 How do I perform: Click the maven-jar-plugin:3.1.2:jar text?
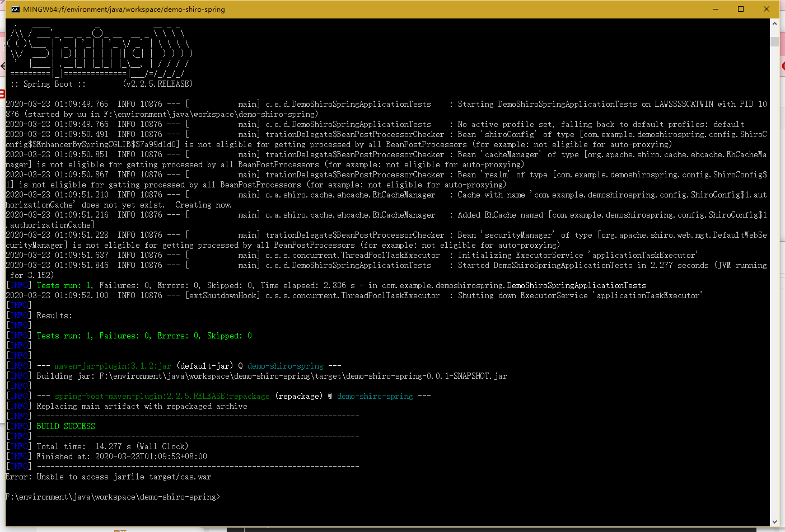tap(113, 366)
